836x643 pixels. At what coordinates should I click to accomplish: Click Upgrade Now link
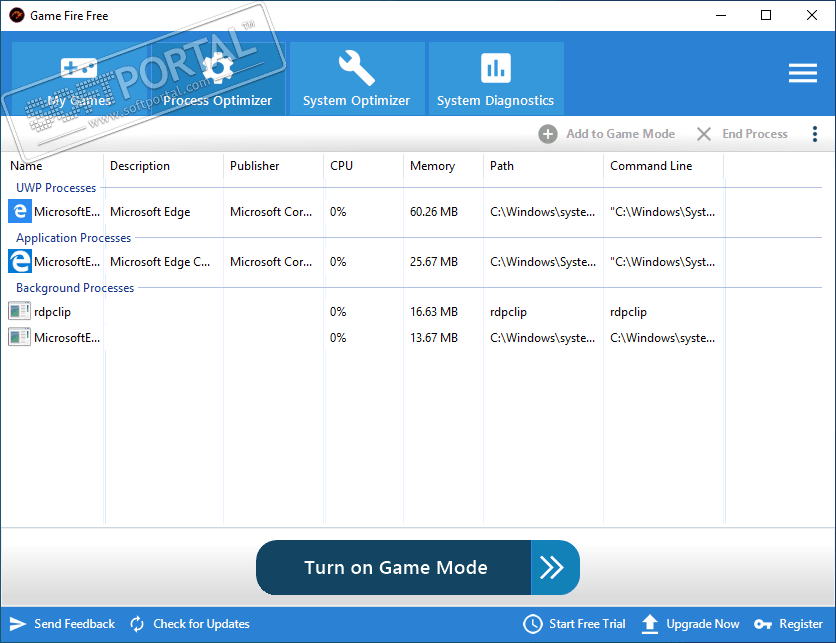(x=702, y=624)
